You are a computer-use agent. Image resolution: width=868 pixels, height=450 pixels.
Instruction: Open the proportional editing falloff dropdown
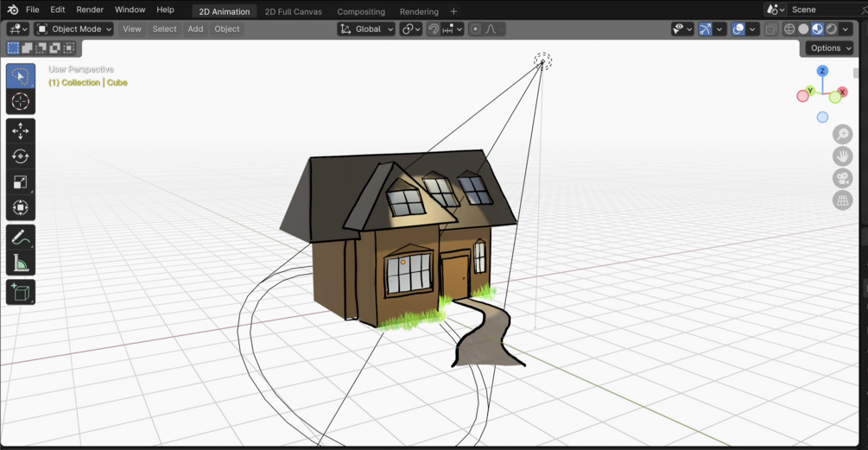[494, 29]
